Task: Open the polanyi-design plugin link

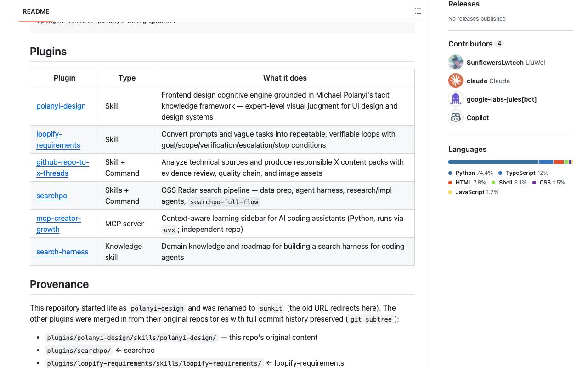Action: coord(61,106)
